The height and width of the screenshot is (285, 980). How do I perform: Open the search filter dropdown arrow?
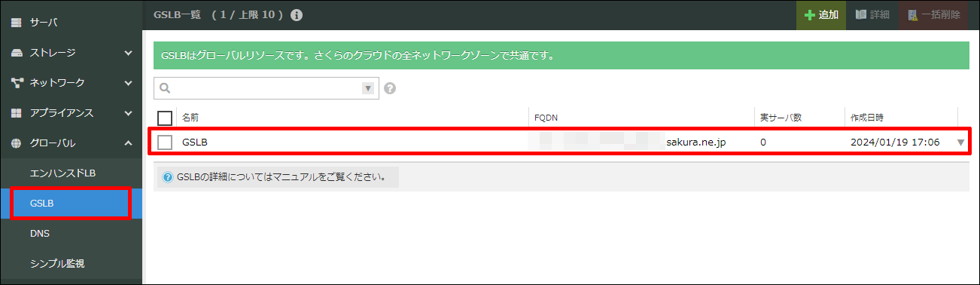(x=368, y=88)
